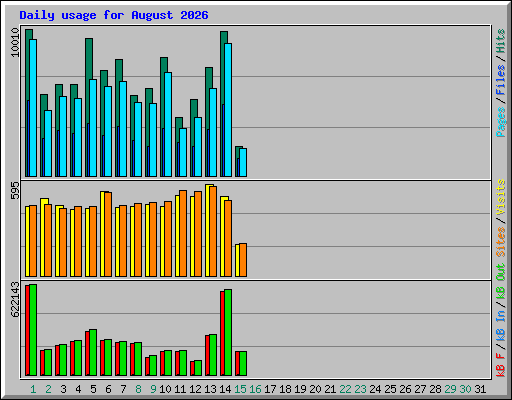The width and height of the screenshot is (512, 400).
Task: Select day 26 on the date axis
Action: pos(405,389)
